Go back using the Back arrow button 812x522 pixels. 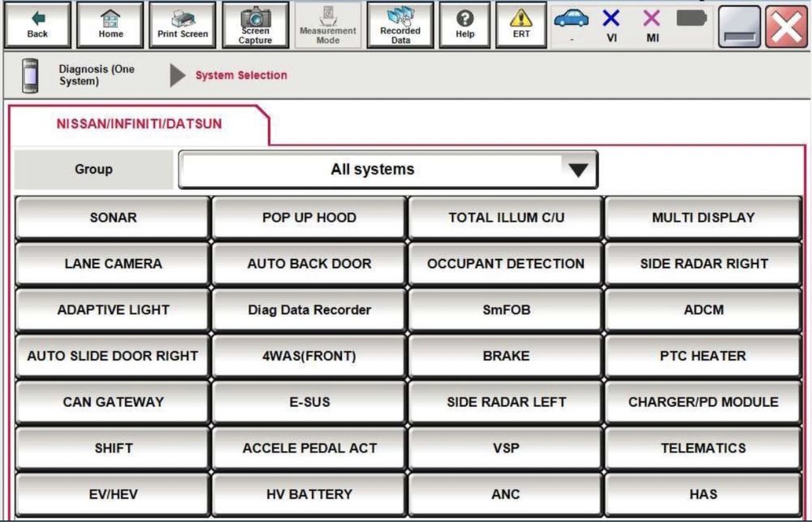tap(37, 25)
